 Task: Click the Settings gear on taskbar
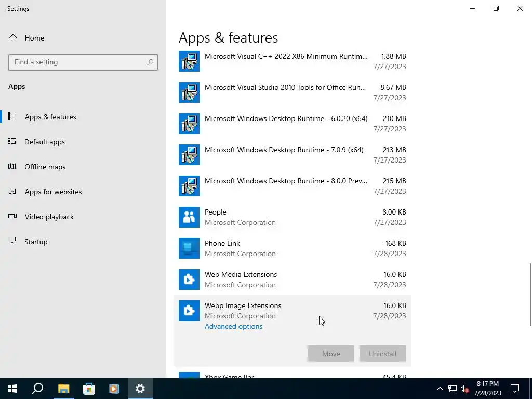(140, 389)
